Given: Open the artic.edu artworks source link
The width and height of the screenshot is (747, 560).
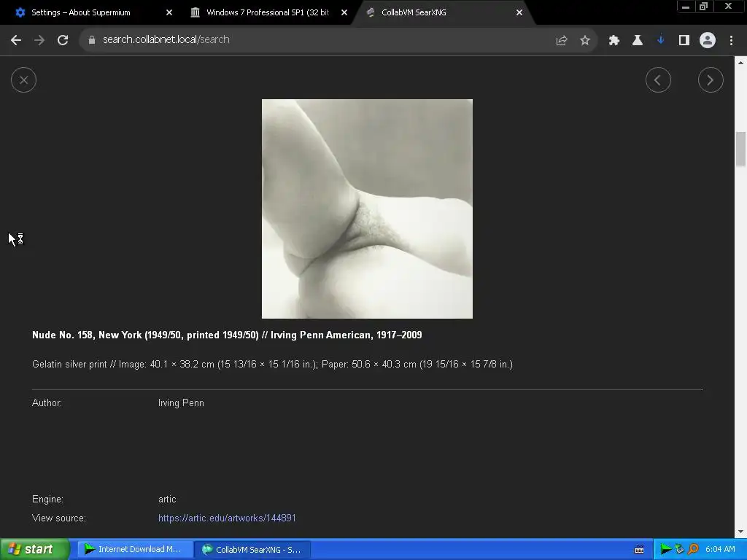Looking at the screenshot, I should [227, 518].
